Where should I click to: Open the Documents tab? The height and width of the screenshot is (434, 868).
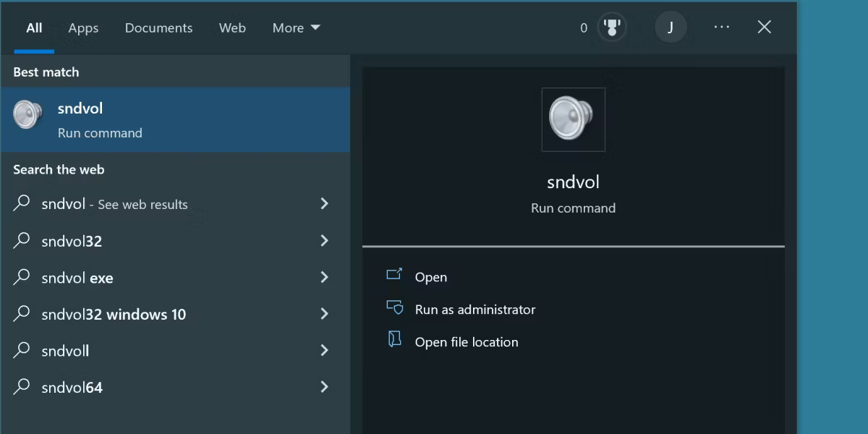click(x=158, y=27)
